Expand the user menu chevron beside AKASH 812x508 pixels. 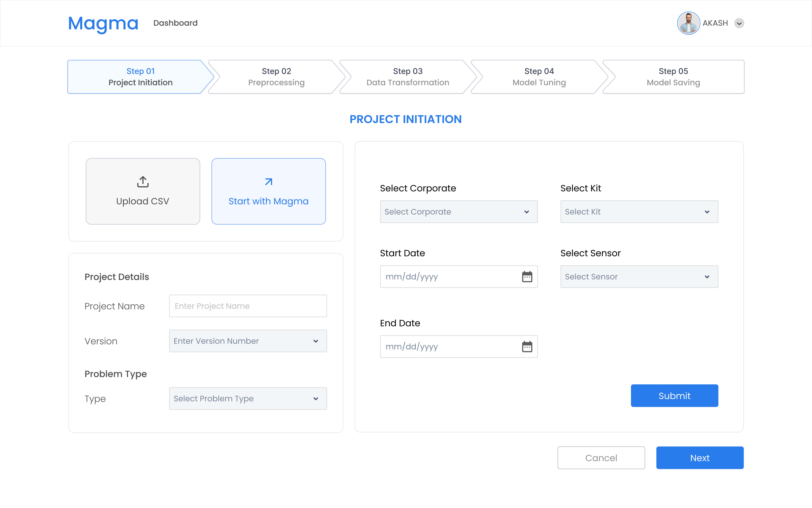[x=739, y=23]
